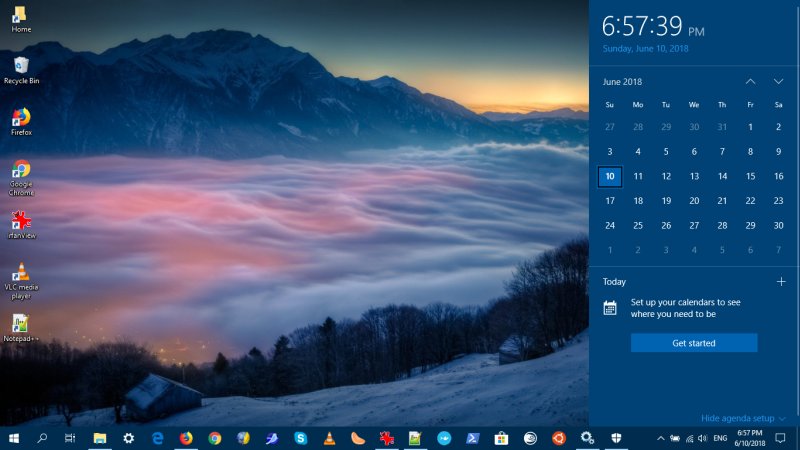Viewport: 800px width, 450px height.
Task: Open the network Wi-Fi tray icon
Action: point(689,438)
